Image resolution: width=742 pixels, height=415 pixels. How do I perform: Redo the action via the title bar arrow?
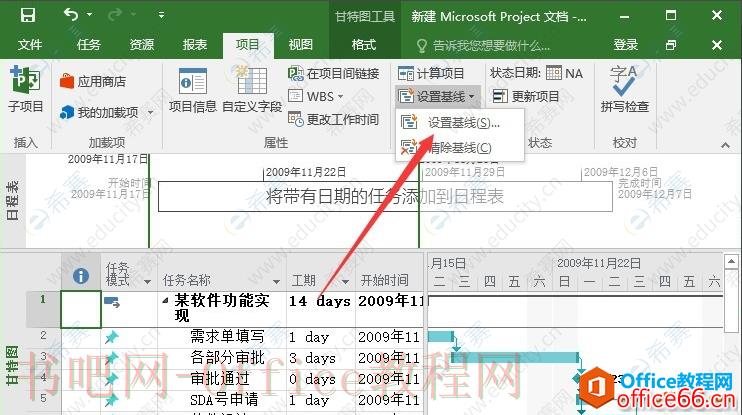pyautogui.click(x=115, y=15)
